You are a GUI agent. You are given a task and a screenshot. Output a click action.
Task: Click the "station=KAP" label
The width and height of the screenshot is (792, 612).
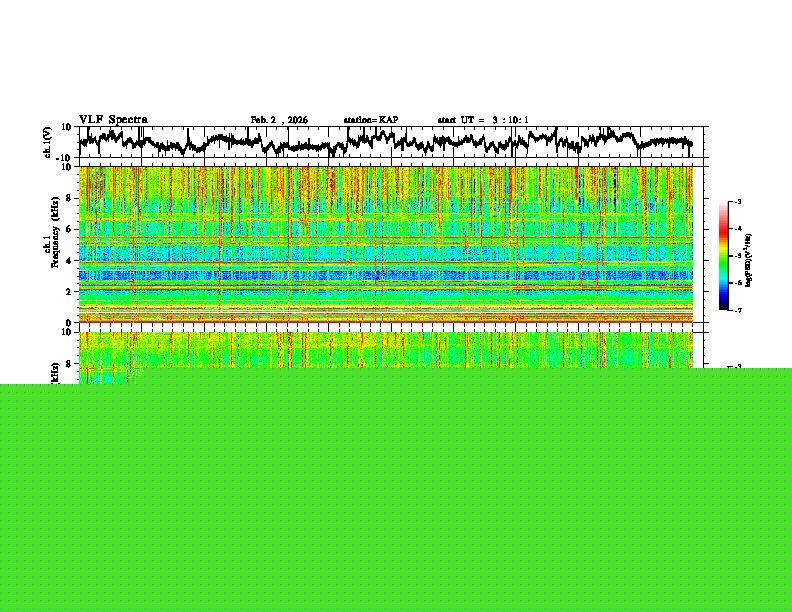coord(371,120)
